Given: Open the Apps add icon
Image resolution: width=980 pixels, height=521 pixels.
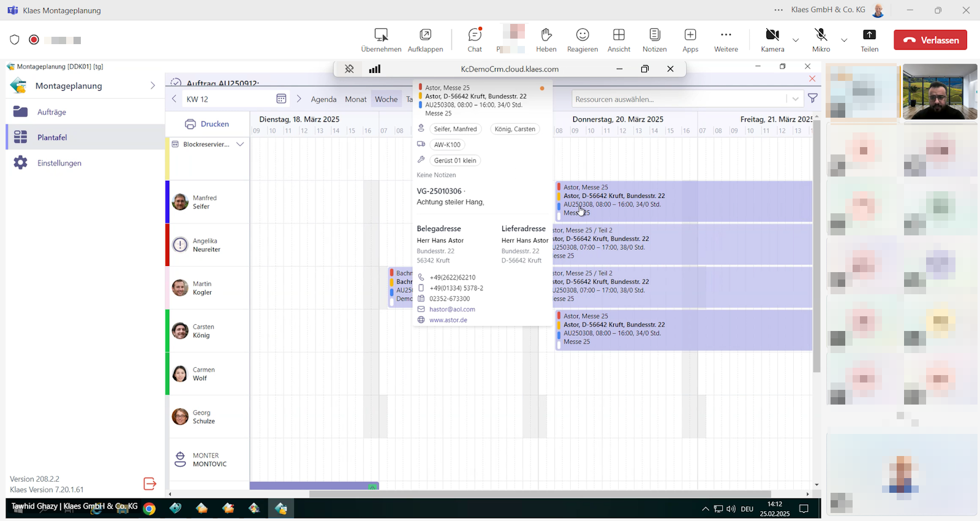Looking at the screenshot, I should (690, 34).
